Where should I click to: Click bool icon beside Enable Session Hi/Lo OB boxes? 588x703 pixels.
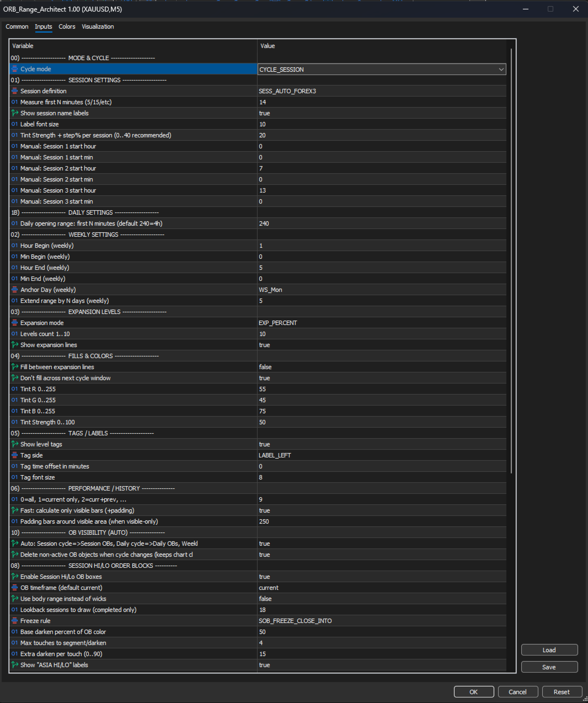pyautogui.click(x=15, y=577)
